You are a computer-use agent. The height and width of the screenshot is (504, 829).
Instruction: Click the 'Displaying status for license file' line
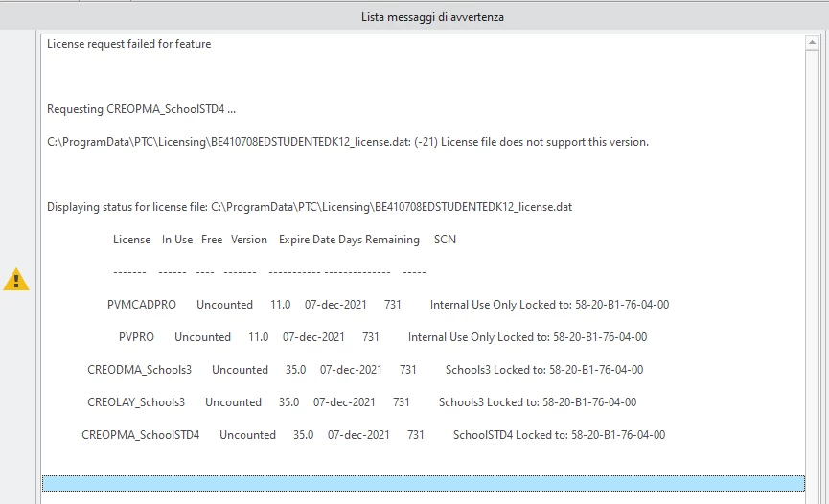click(310, 207)
